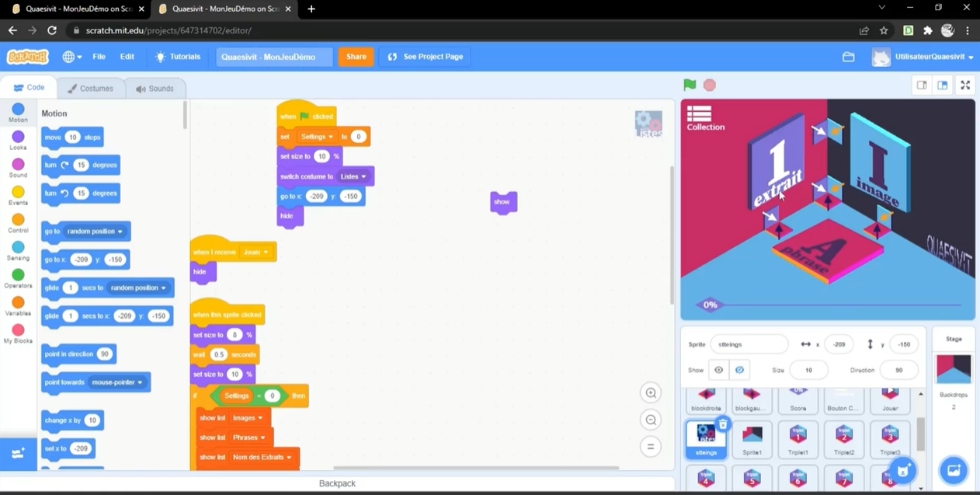This screenshot has height=495, width=980.
Task: Switch to small stage layout
Action: click(922, 85)
